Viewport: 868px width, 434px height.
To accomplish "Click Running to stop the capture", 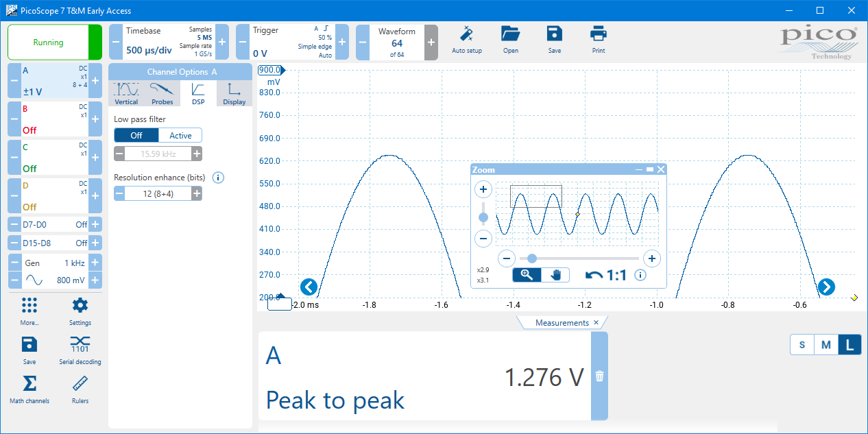I will (48, 42).
